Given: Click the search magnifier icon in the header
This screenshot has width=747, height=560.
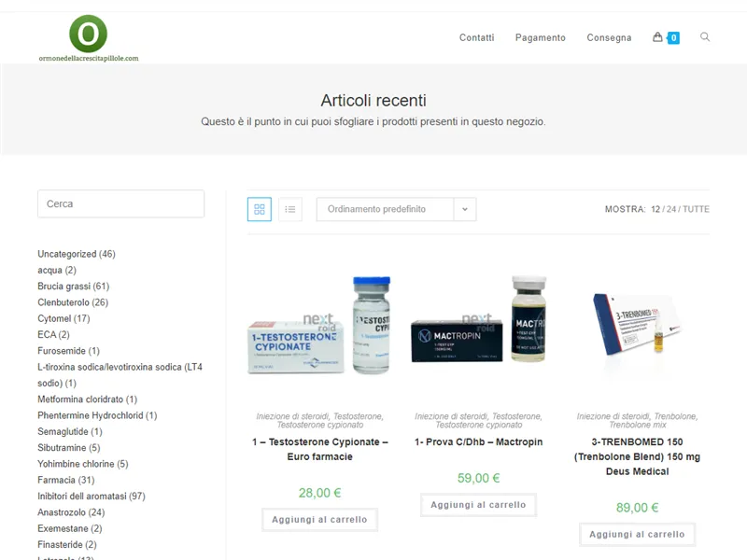Looking at the screenshot, I should pos(704,37).
